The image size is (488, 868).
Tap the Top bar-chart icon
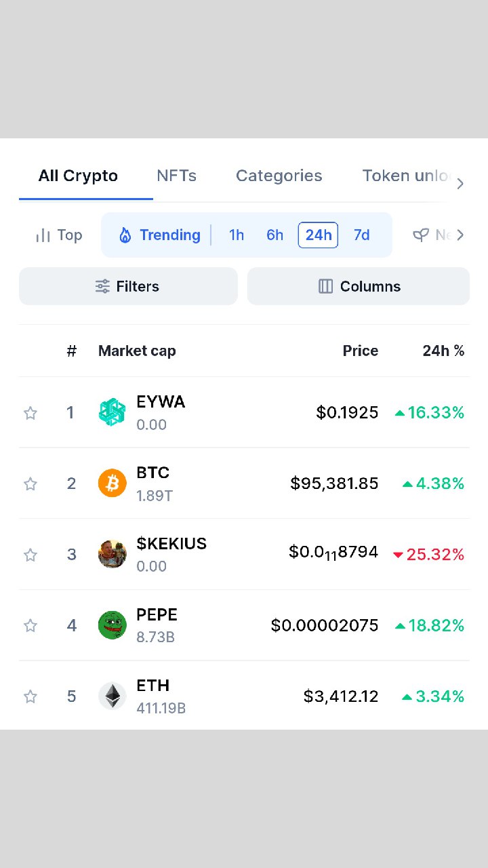coord(43,235)
